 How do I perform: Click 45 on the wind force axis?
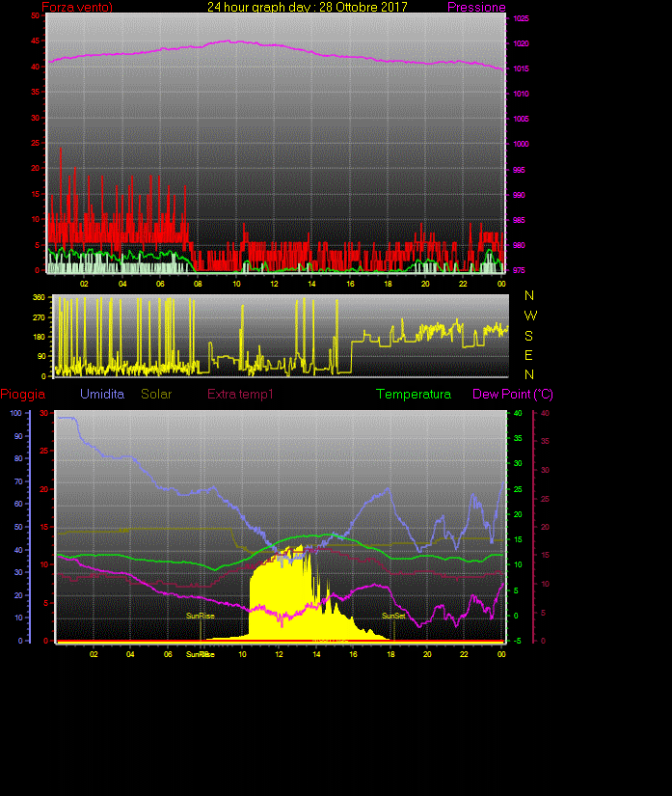tap(35, 41)
